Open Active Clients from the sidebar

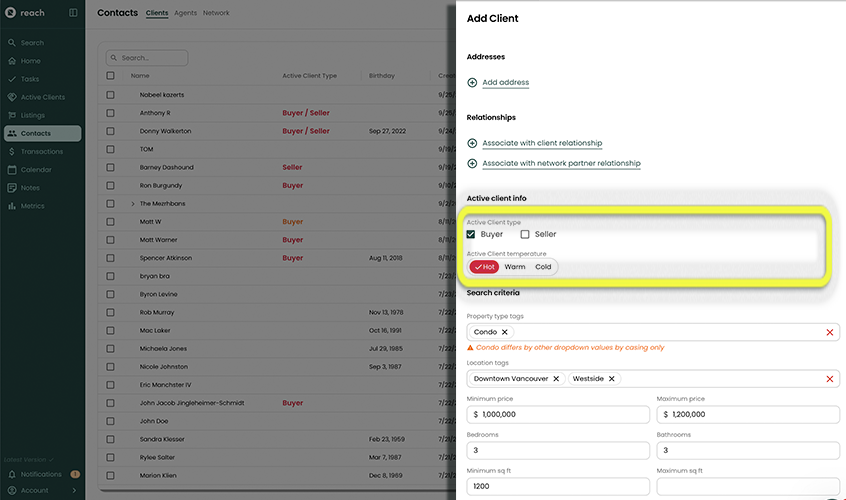pos(42,97)
